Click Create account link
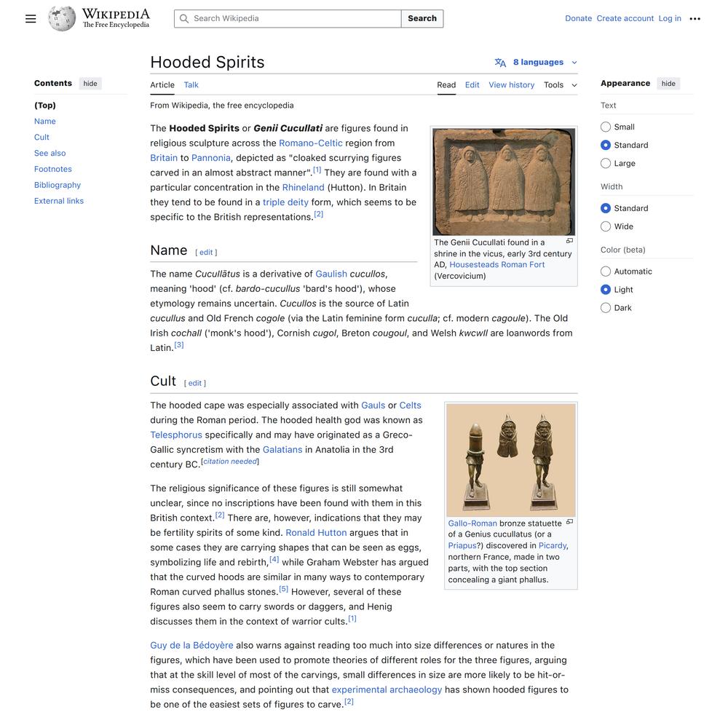The image size is (728, 728). [625, 19]
